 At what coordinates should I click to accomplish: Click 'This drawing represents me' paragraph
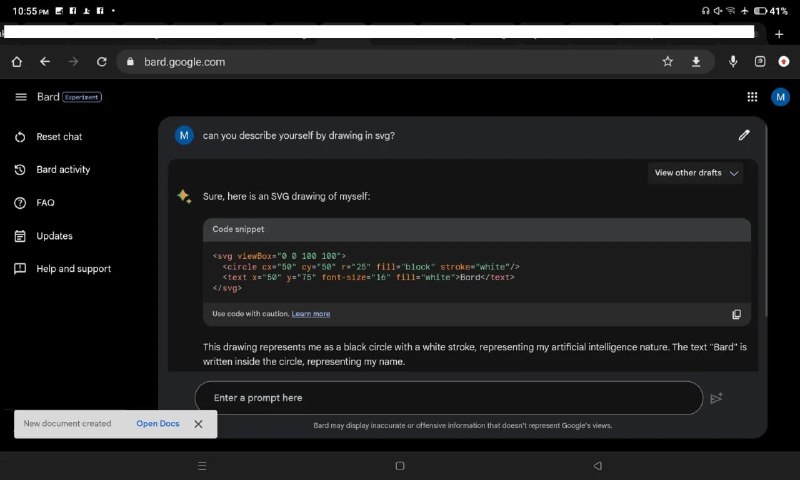474,354
